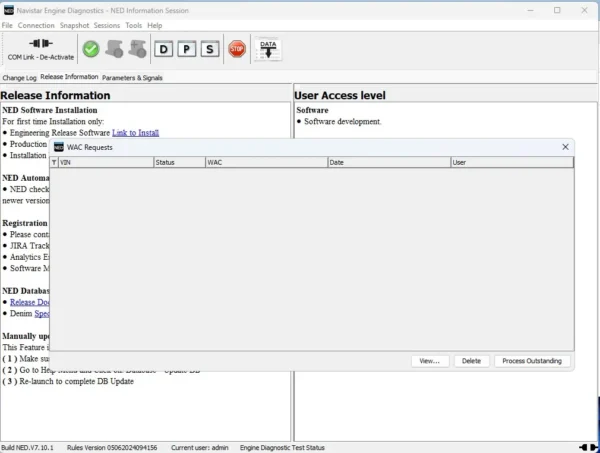
Task: Open the S session button
Action: [210, 49]
